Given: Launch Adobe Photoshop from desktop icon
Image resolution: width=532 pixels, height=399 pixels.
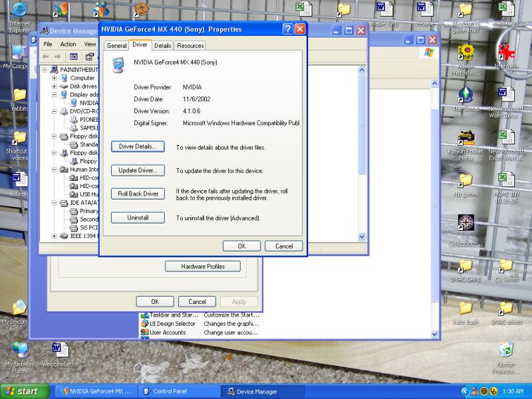Looking at the screenshot, I should (x=465, y=59).
